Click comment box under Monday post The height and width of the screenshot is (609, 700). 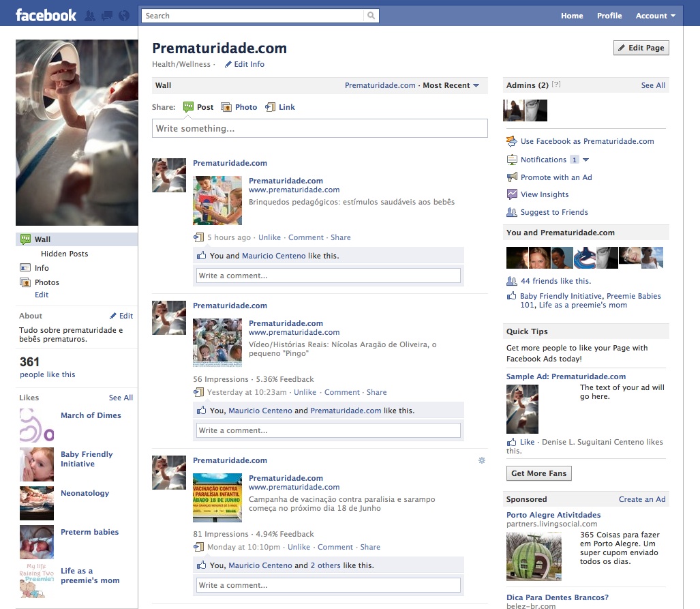[x=328, y=585]
